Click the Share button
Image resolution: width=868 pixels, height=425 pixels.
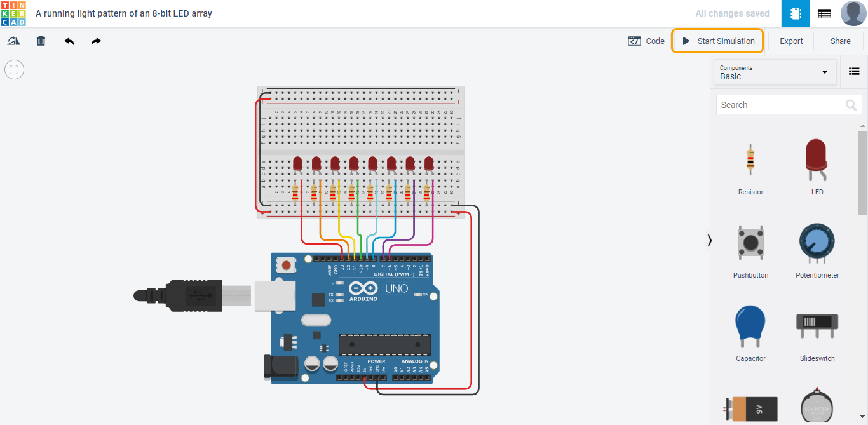(x=840, y=41)
